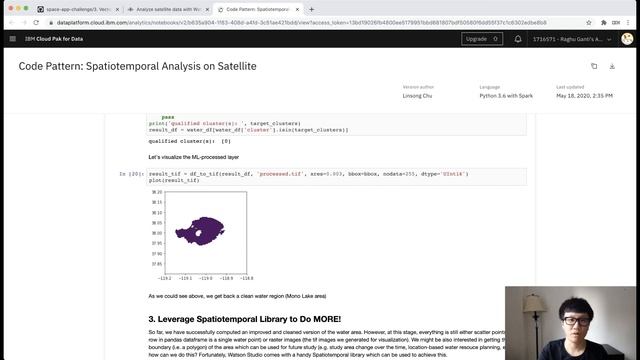Open the notifications bell

point(518,39)
